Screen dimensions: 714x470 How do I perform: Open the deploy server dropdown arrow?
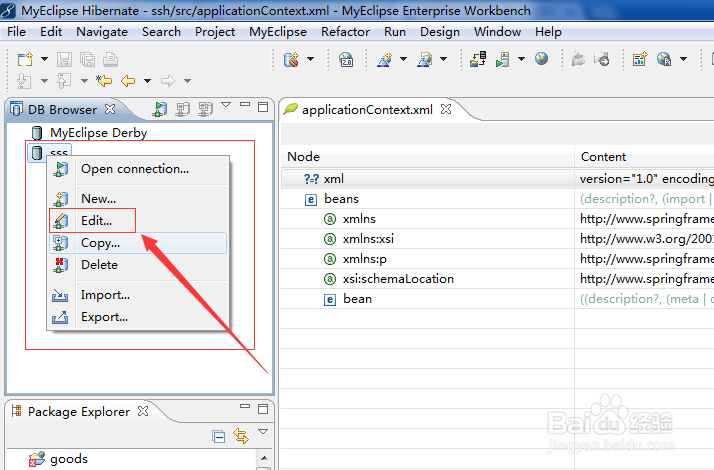[310, 59]
